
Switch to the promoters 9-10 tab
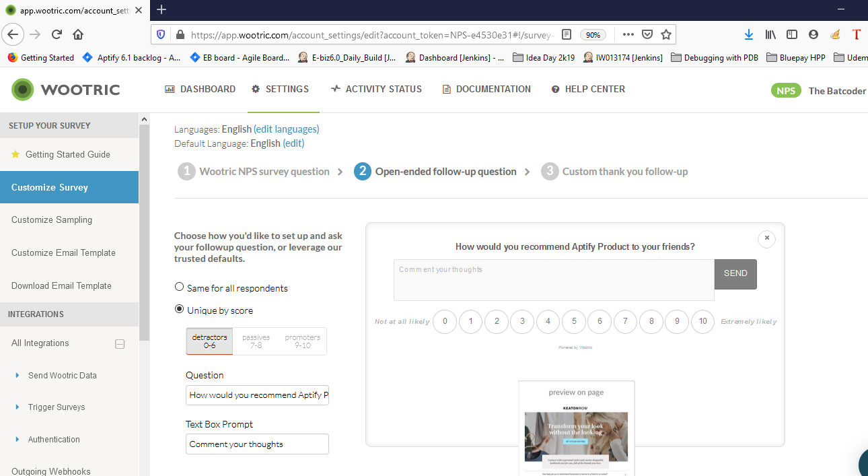302,341
